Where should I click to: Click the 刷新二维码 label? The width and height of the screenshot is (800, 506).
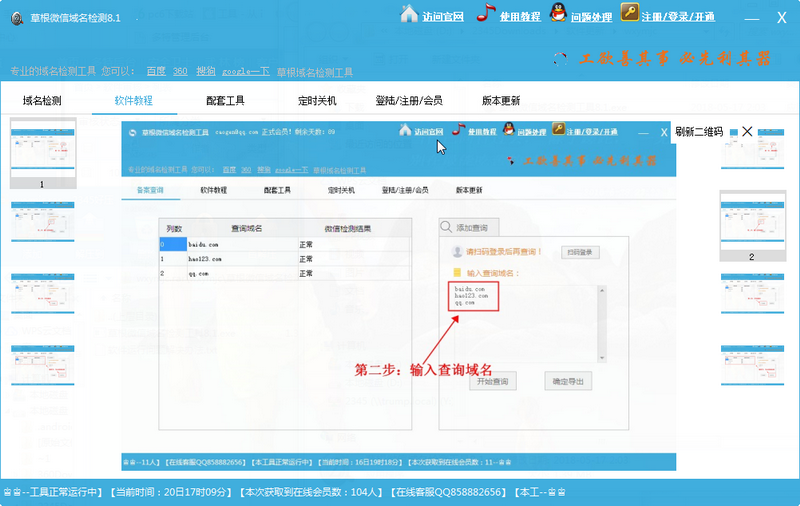tap(699, 132)
